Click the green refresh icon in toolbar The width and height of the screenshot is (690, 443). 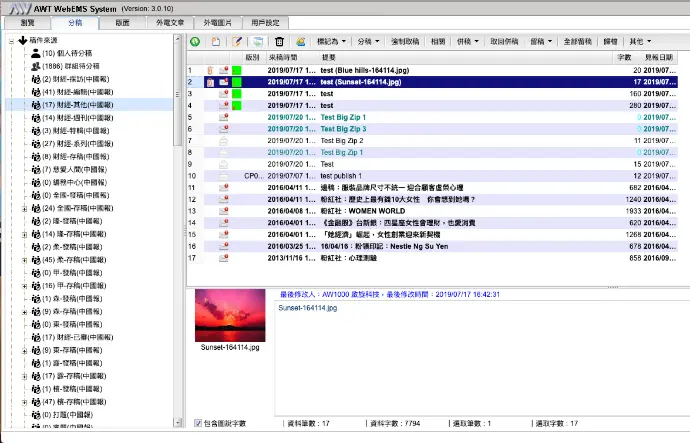click(x=195, y=42)
